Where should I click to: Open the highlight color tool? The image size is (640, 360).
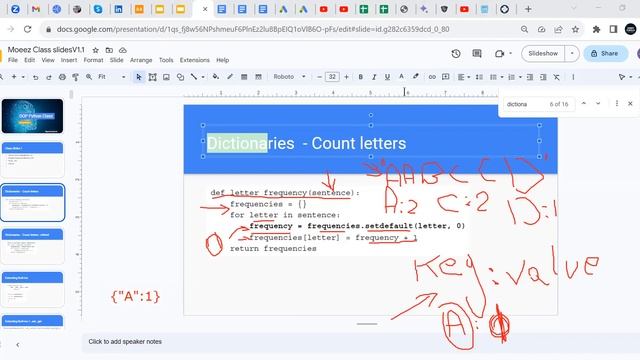pos(416,77)
